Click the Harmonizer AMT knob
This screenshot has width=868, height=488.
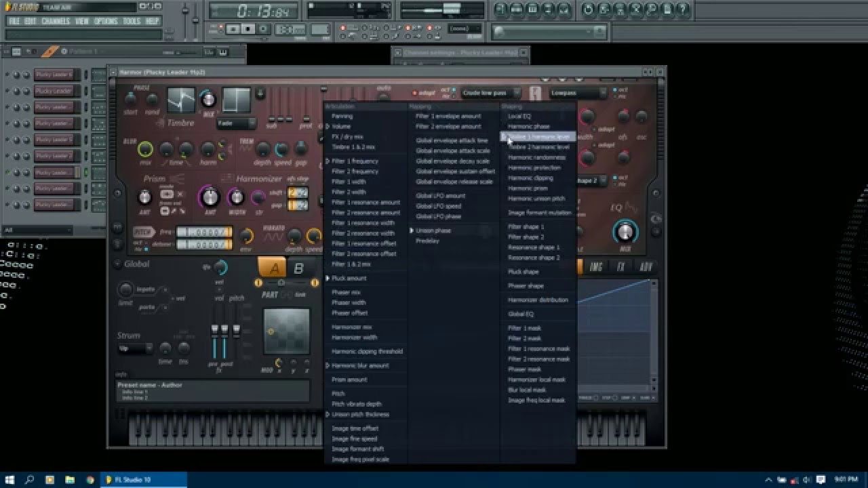(211, 197)
